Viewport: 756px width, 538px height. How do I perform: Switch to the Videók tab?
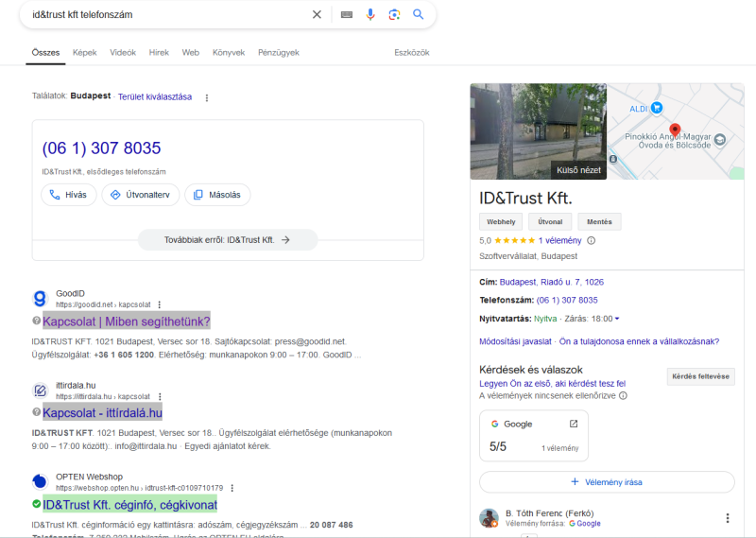point(123,53)
